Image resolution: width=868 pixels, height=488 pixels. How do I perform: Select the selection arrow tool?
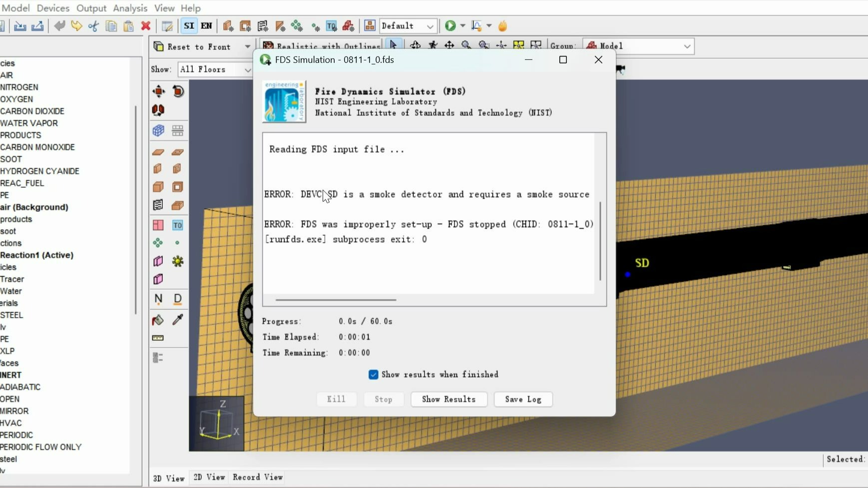coord(393,45)
